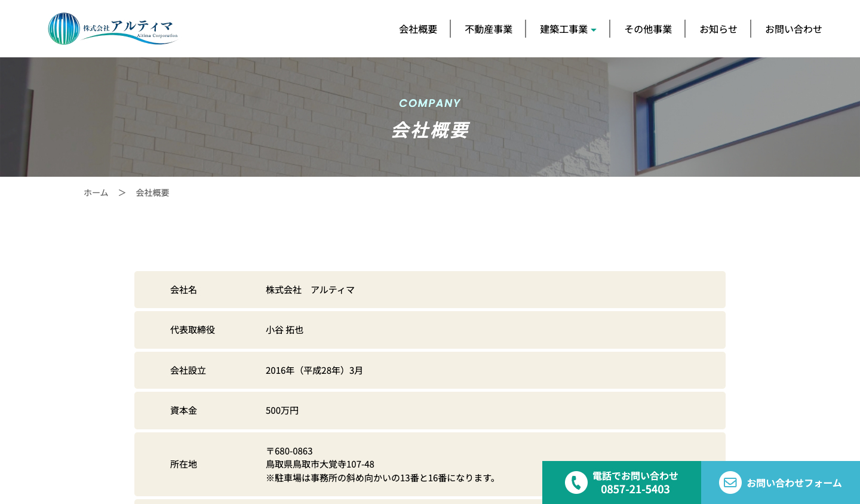Click the 代表取締役 name 小谷 拓也
The width and height of the screenshot is (860, 504).
284,330
